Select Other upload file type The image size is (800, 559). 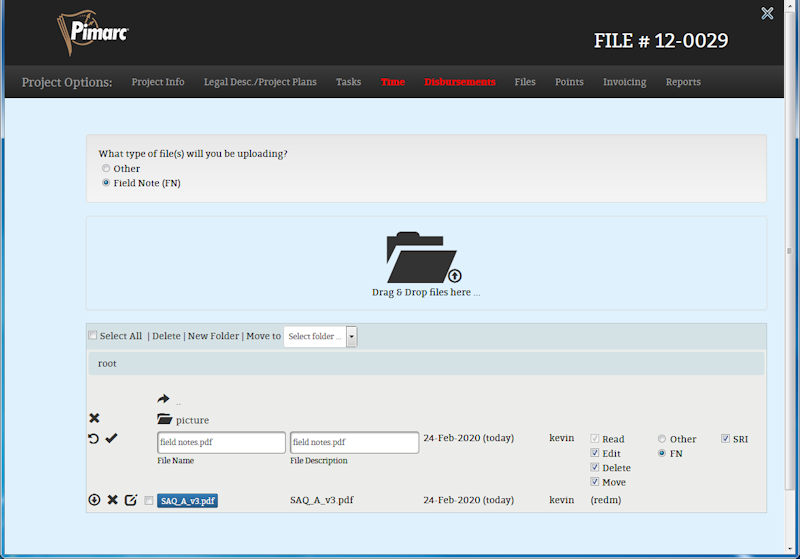click(x=106, y=168)
